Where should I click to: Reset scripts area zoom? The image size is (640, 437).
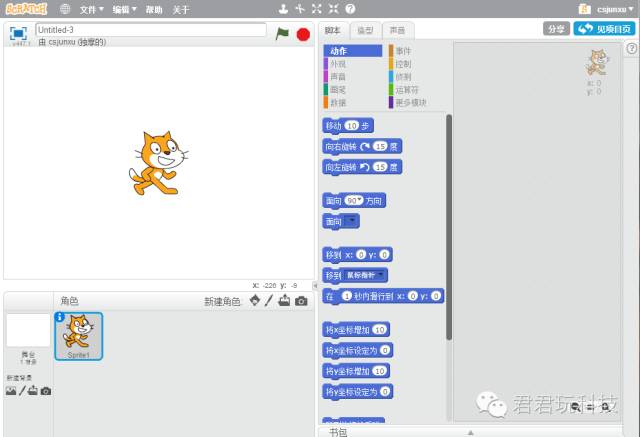591,406
